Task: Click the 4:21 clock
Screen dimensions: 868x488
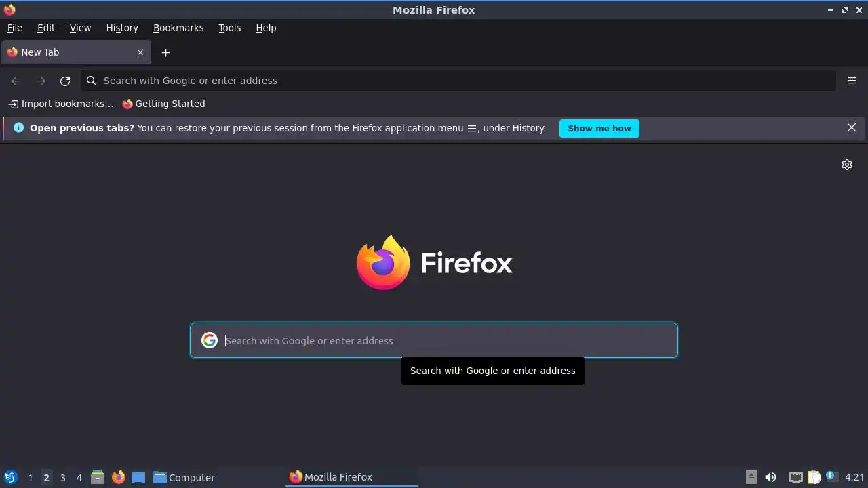Action: [854, 477]
